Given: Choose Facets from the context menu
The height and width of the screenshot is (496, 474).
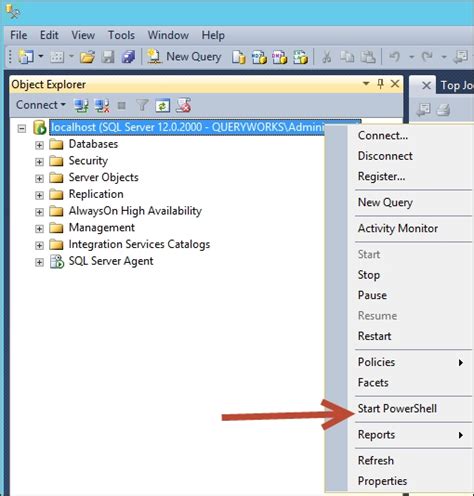Looking at the screenshot, I should point(373,382).
